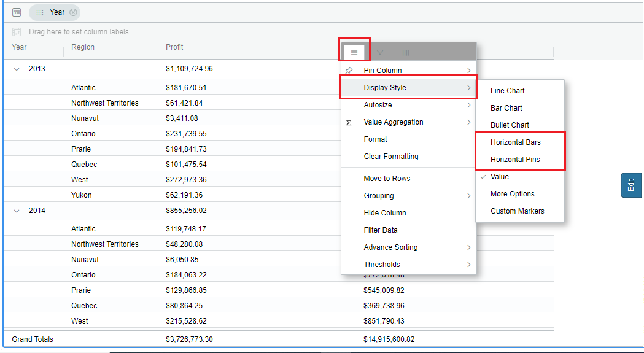Click the blue Edit side button
This screenshot has height=353, width=644.
pos(631,185)
